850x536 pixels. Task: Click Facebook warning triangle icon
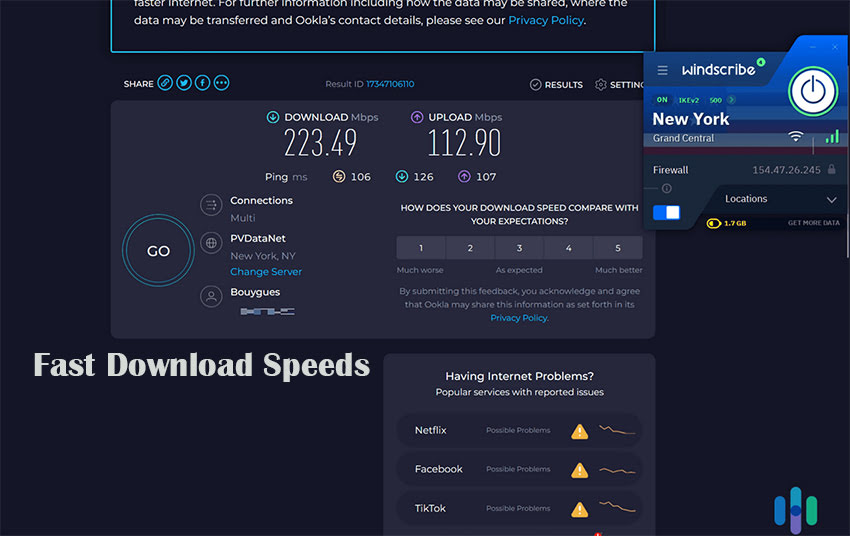(x=579, y=470)
